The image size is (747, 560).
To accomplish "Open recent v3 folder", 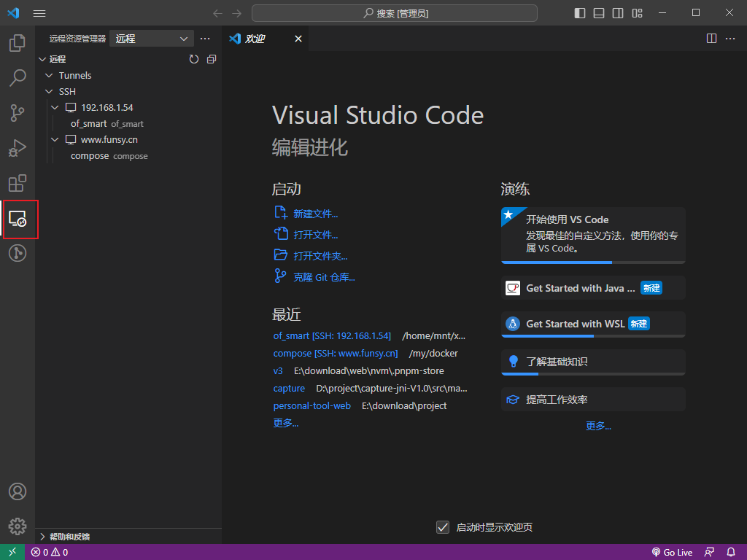I will [x=278, y=371].
